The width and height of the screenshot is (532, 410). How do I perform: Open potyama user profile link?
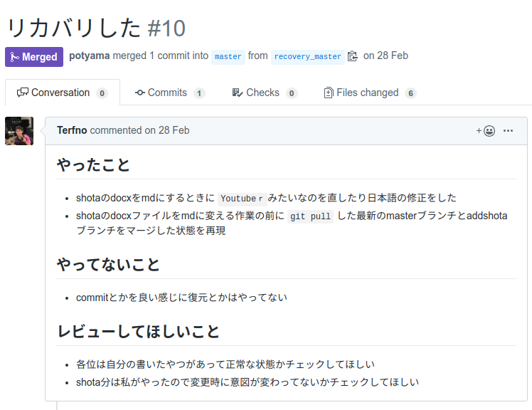89,56
